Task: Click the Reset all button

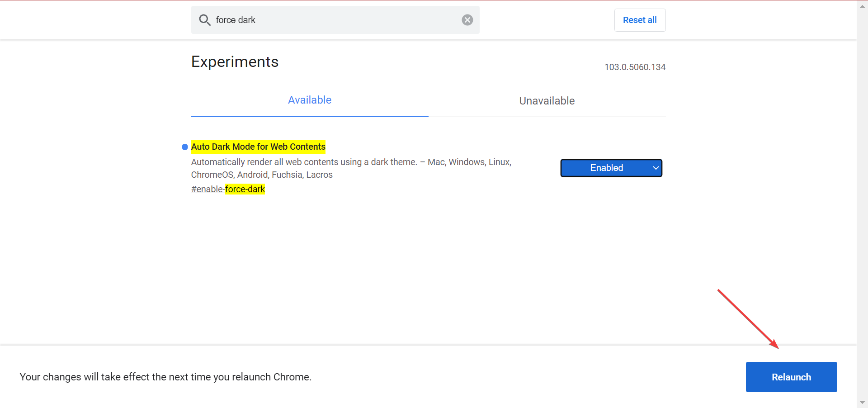Action: (x=640, y=20)
